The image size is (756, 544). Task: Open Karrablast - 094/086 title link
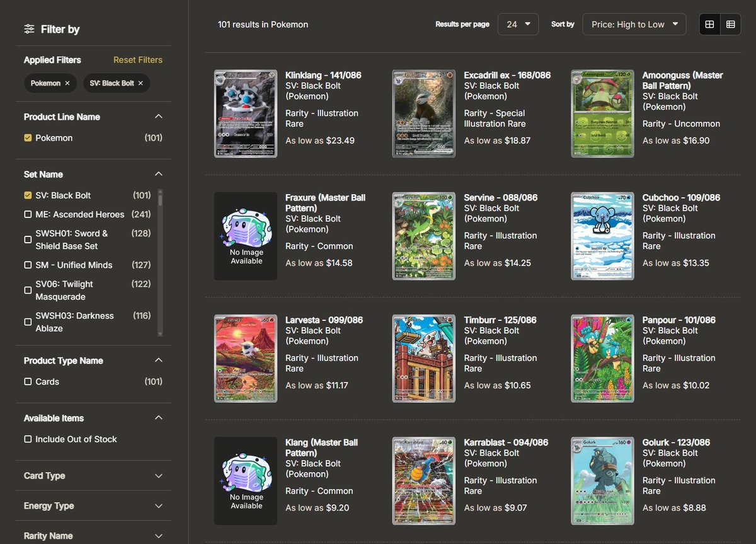click(x=506, y=442)
